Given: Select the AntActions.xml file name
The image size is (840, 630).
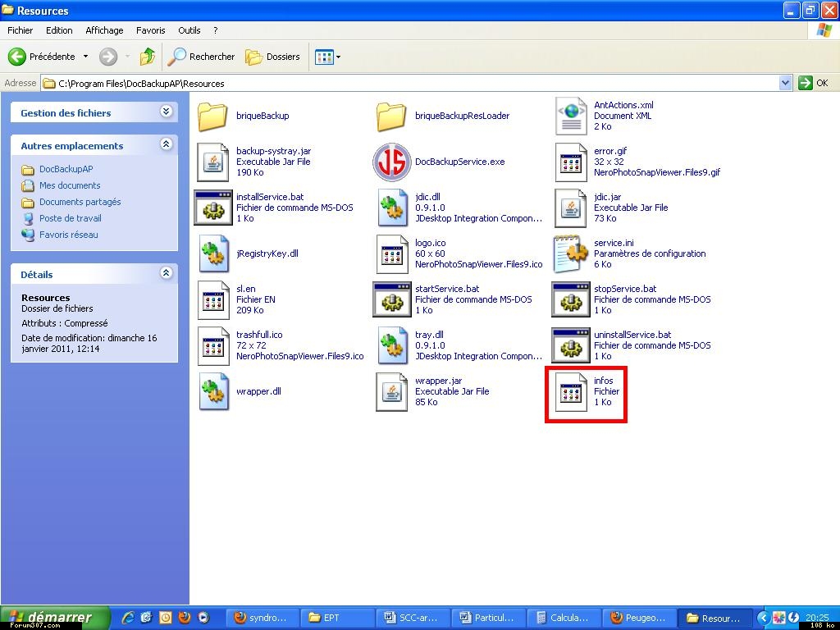Looking at the screenshot, I should [623, 105].
